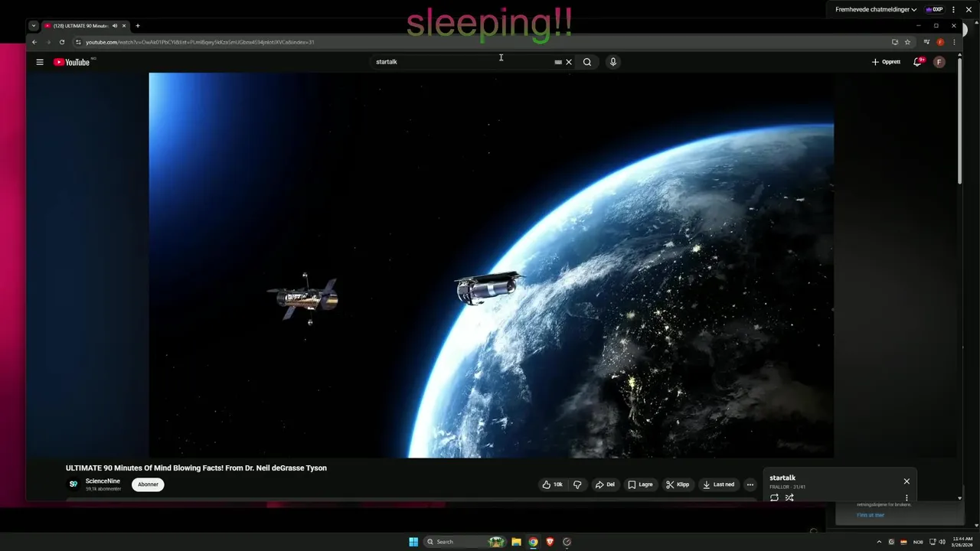980x551 pixels.
Task: Expand Chrome tab search dropdown
Action: (34, 26)
